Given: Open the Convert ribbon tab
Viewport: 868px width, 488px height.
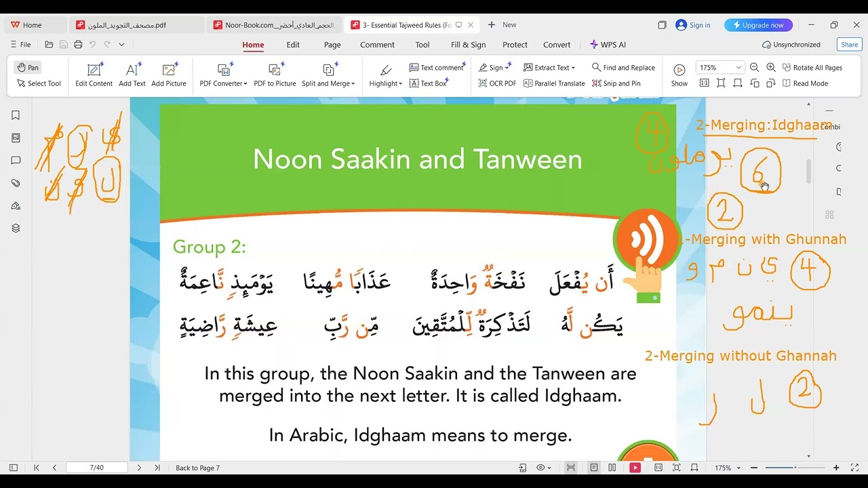Looking at the screenshot, I should 557,45.
